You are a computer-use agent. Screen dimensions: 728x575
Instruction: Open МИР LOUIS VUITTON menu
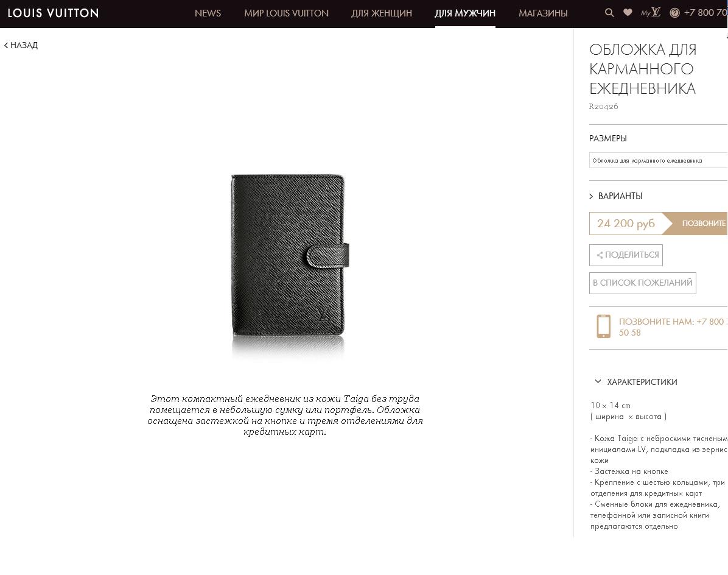coord(286,13)
